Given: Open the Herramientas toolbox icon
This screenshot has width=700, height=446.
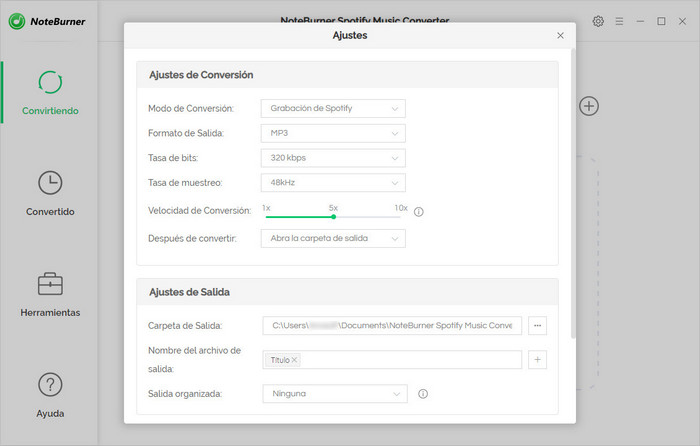Looking at the screenshot, I should click(x=50, y=284).
